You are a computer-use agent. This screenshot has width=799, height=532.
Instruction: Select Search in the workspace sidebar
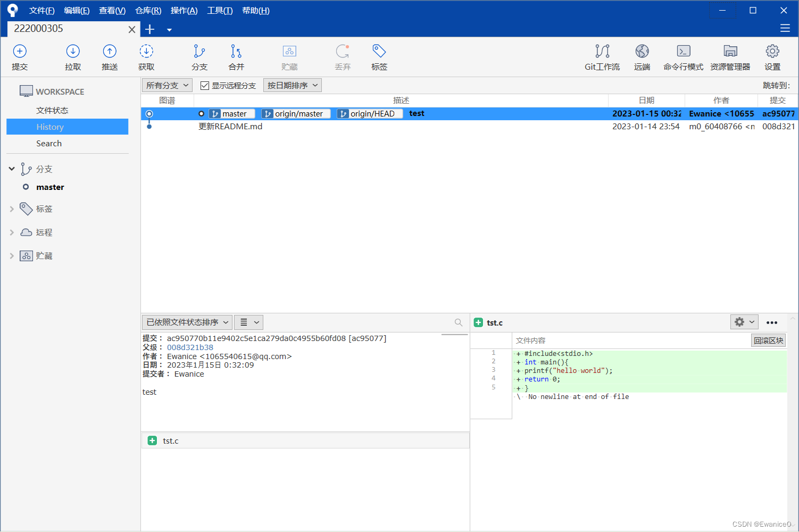coord(49,143)
